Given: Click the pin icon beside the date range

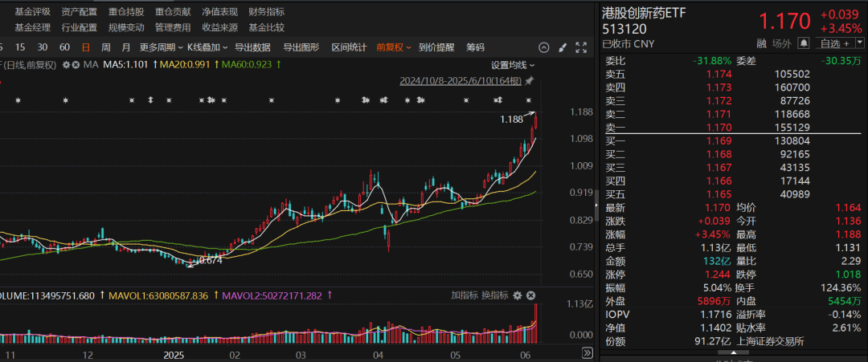Looking at the screenshot, I should [530, 81].
